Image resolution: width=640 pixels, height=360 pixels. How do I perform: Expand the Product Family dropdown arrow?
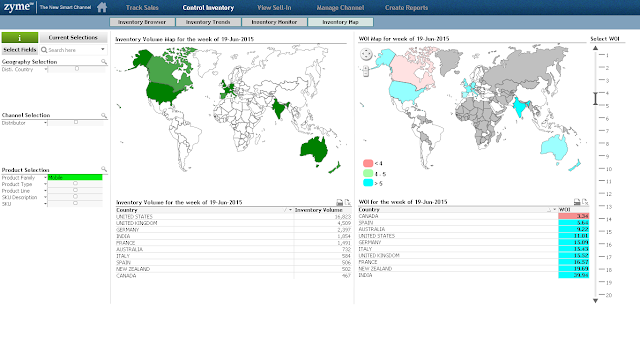point(45,178)
